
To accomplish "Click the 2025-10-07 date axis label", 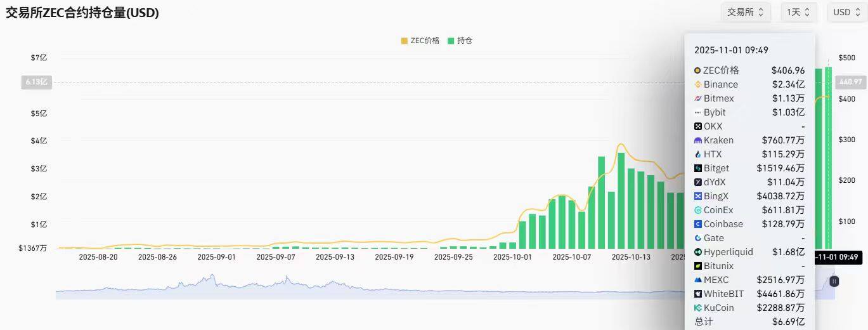I will [x=573, y=257].
